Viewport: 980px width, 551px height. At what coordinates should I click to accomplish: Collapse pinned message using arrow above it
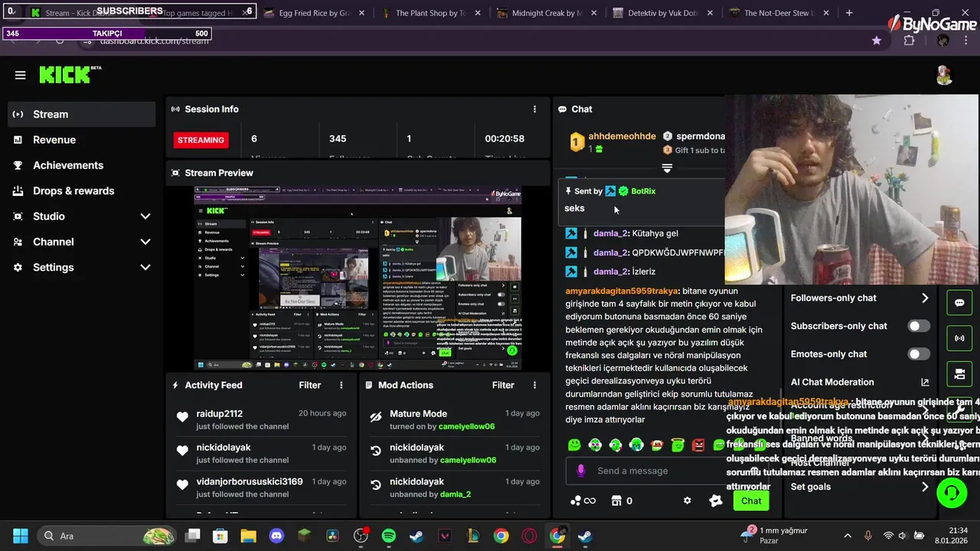point(667,168)
